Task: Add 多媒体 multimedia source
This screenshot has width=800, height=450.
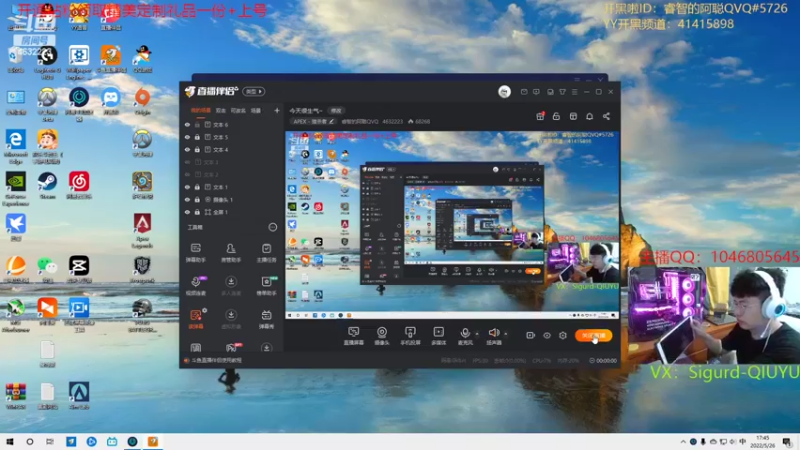Action: click(439, 336)
